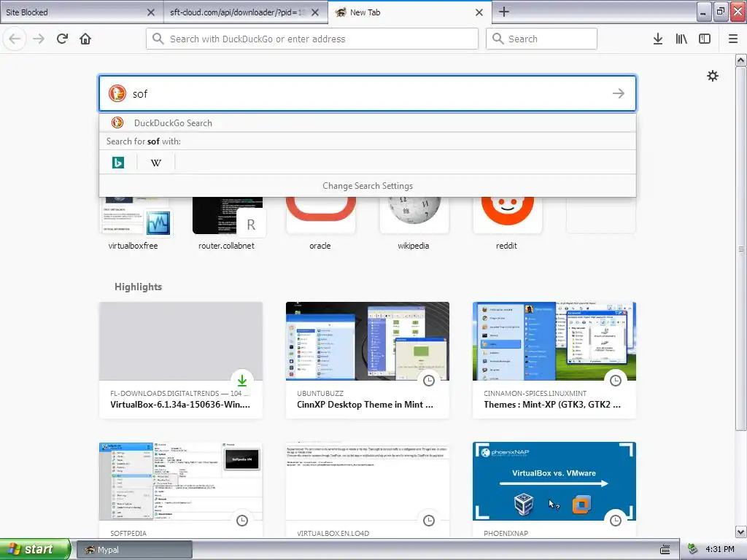Open the Downloads toolbar arrow icon
Image resolution: width=747 pixels, height=560 pixels.
(x=657, y=39)
